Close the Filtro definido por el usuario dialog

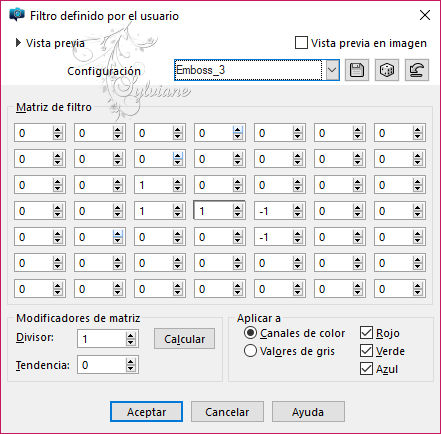[425, 15]
